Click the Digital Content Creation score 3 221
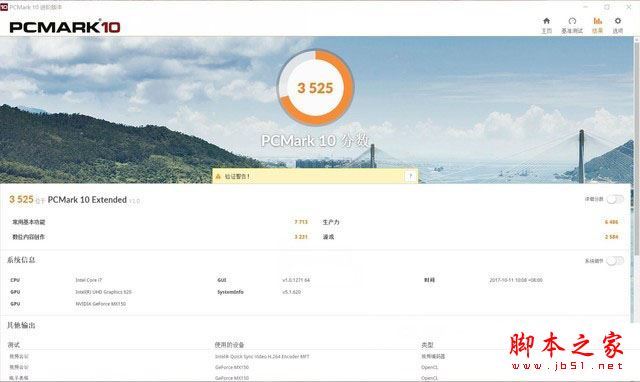This screenshot has height=382, width=640. (x=301, y=237)
